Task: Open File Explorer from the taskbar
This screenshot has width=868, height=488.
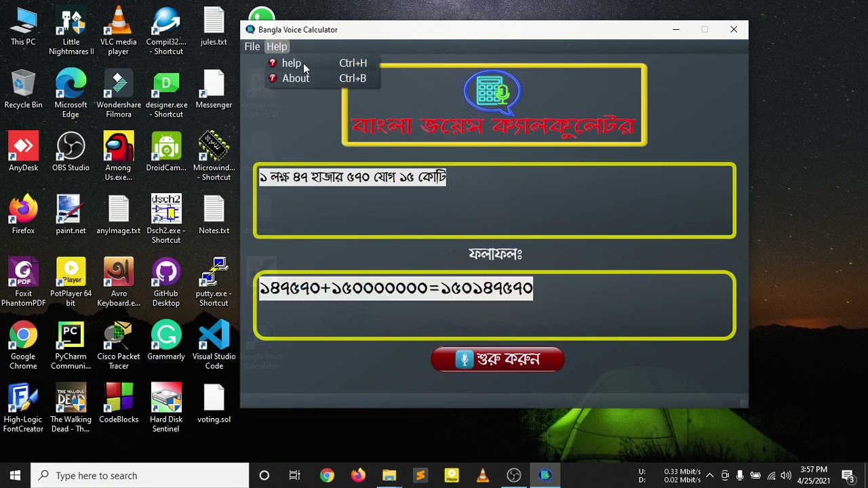Action: pyautogui.click(x=389, y=476)
